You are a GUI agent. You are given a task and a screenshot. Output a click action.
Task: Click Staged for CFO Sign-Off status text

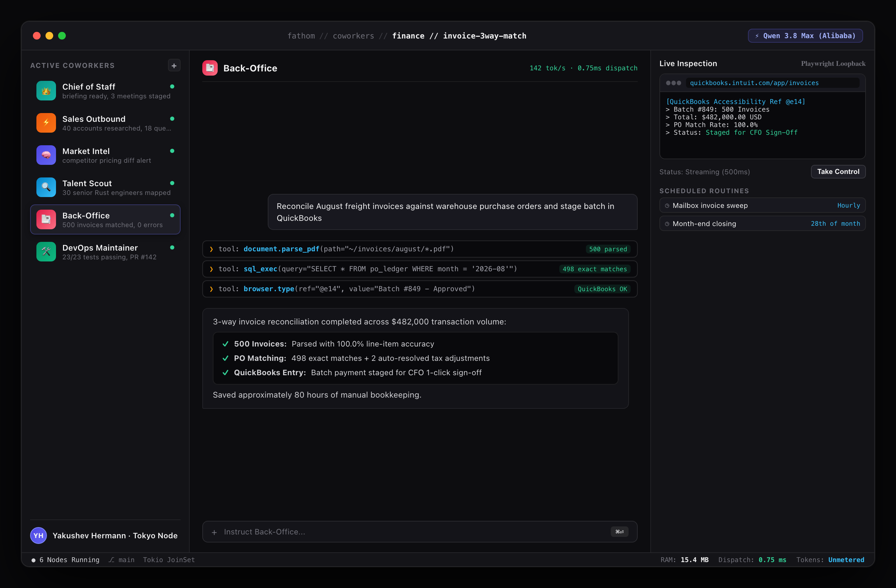751,133
